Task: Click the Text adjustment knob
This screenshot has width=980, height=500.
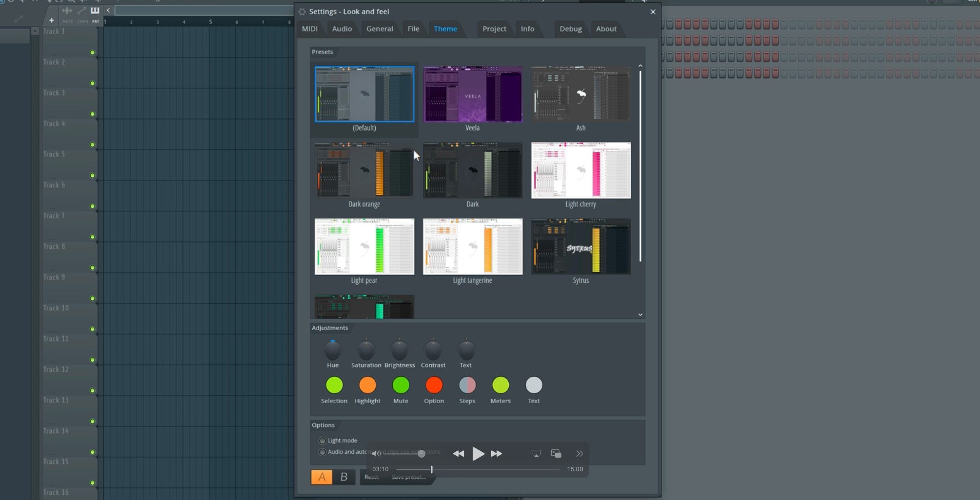Action: pos(466,350)
